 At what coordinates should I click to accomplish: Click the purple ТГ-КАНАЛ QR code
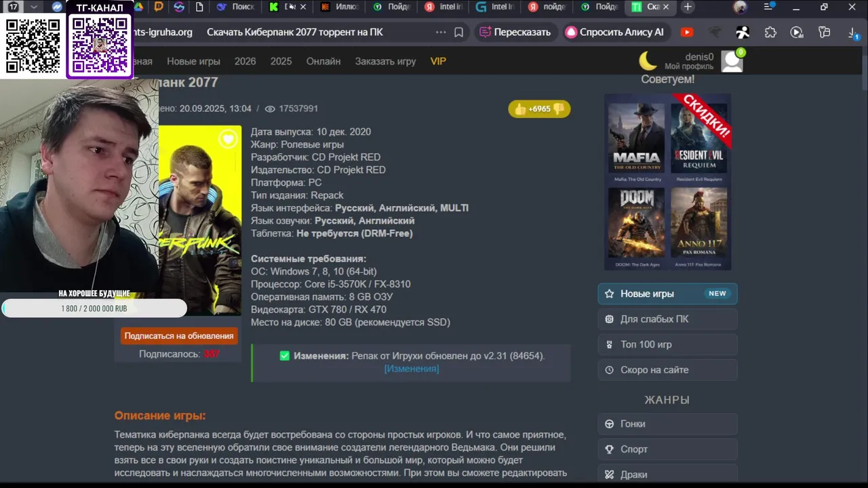click(x=100, y=45)
